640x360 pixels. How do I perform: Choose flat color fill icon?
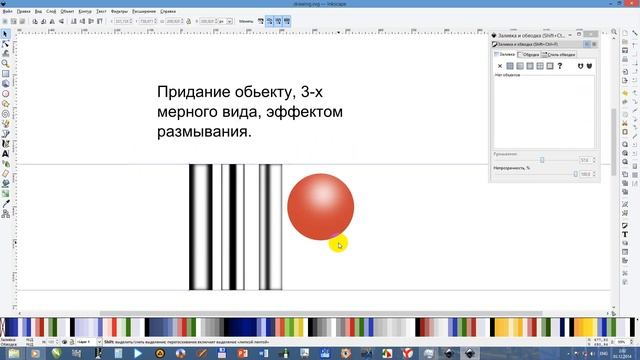pos(510,66)
